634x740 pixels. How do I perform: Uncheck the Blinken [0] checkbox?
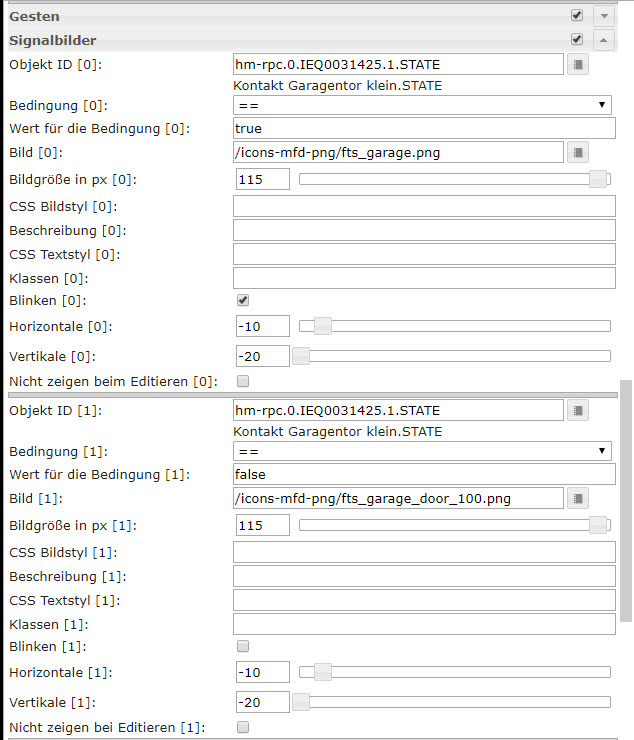pos(243,300)
